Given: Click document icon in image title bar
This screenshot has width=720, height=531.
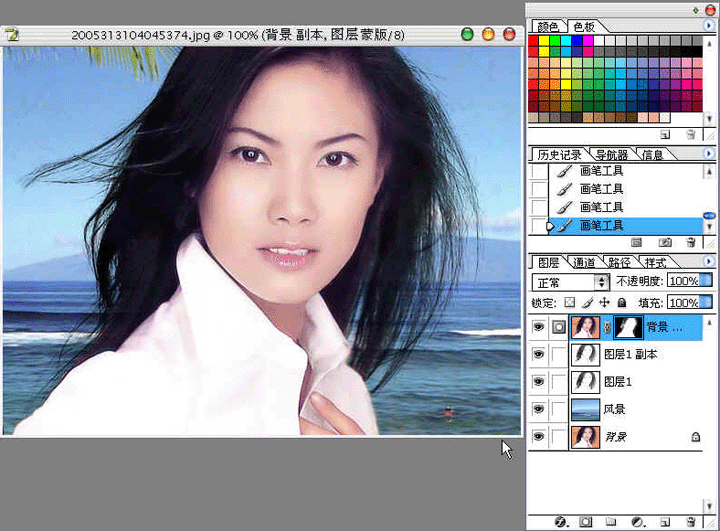Looking at the screenshot, I should point(11,34).
